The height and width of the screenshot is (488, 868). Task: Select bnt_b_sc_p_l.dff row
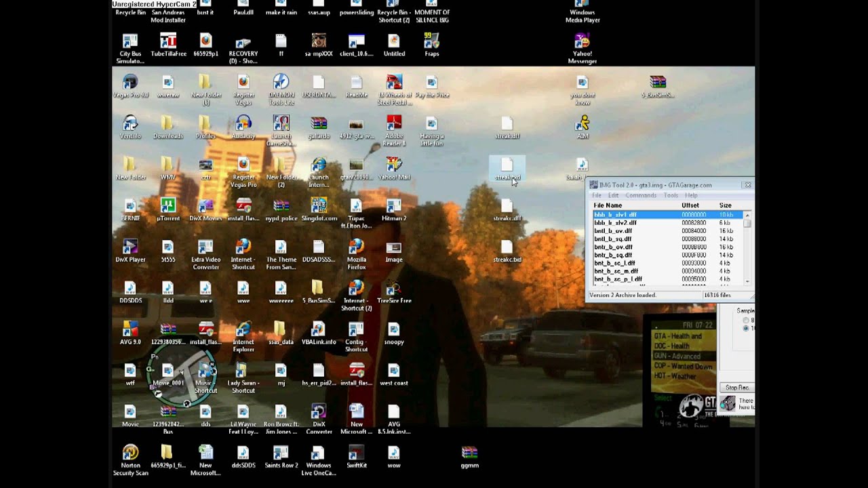(667, 279)
